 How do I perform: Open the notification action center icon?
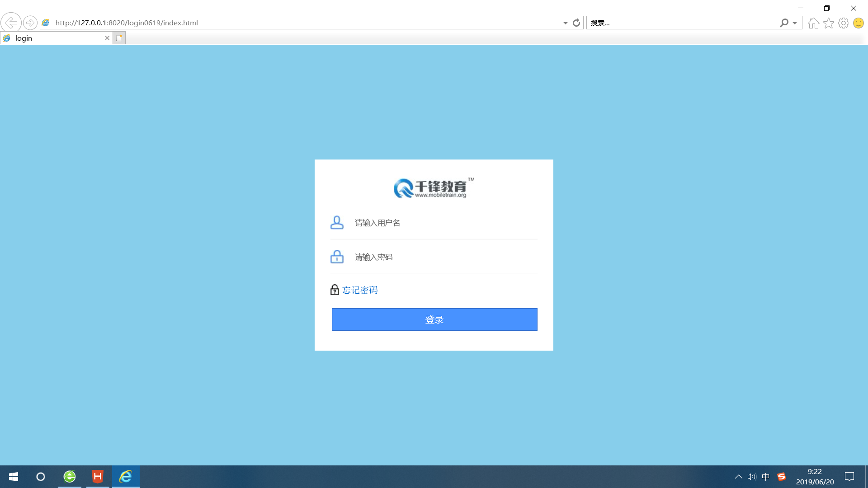pos(849,477)
